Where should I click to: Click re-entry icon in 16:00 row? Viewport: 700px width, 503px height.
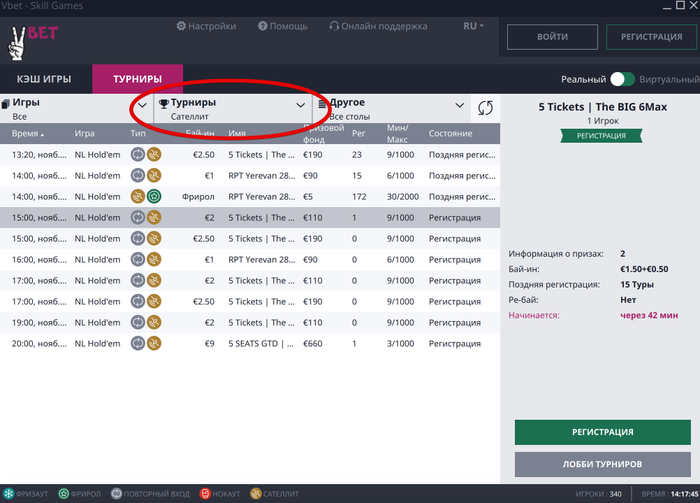point(138,259)
